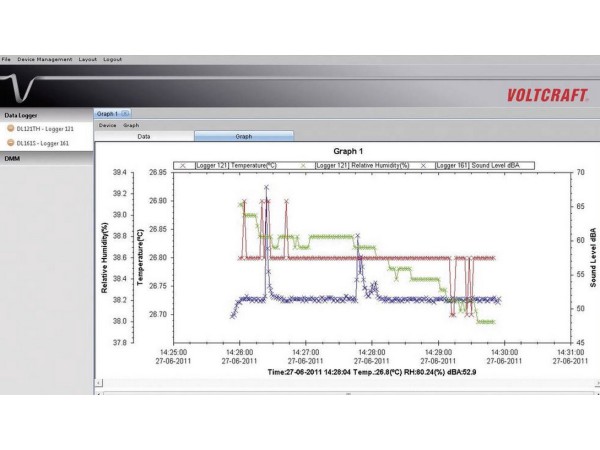
Task: Click the orange icon beside DL161S
Action: (11, 143)
